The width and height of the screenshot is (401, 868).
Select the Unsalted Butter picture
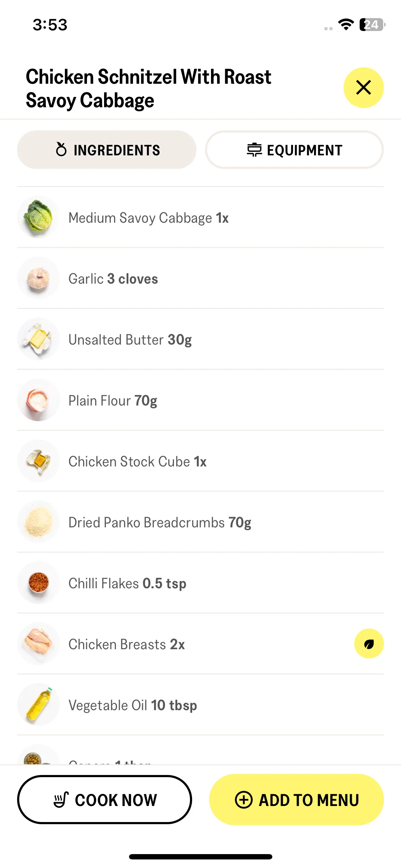(x=38, y=339)
